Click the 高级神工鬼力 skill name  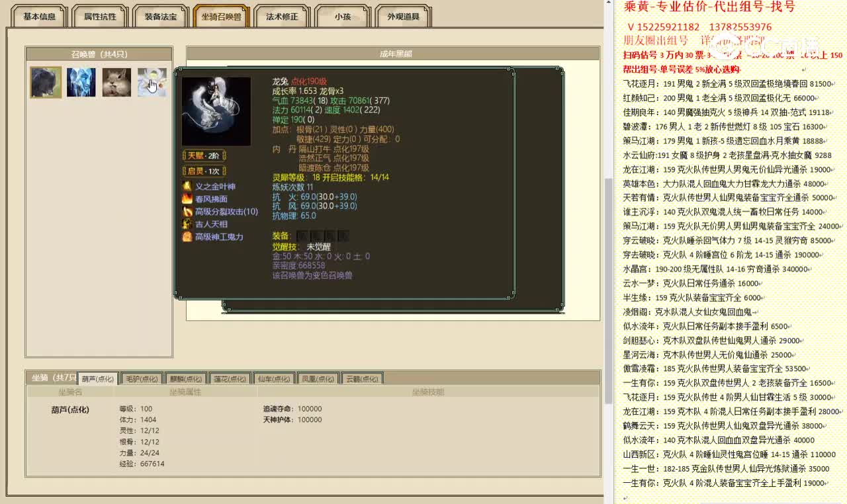tap(219, 237)
